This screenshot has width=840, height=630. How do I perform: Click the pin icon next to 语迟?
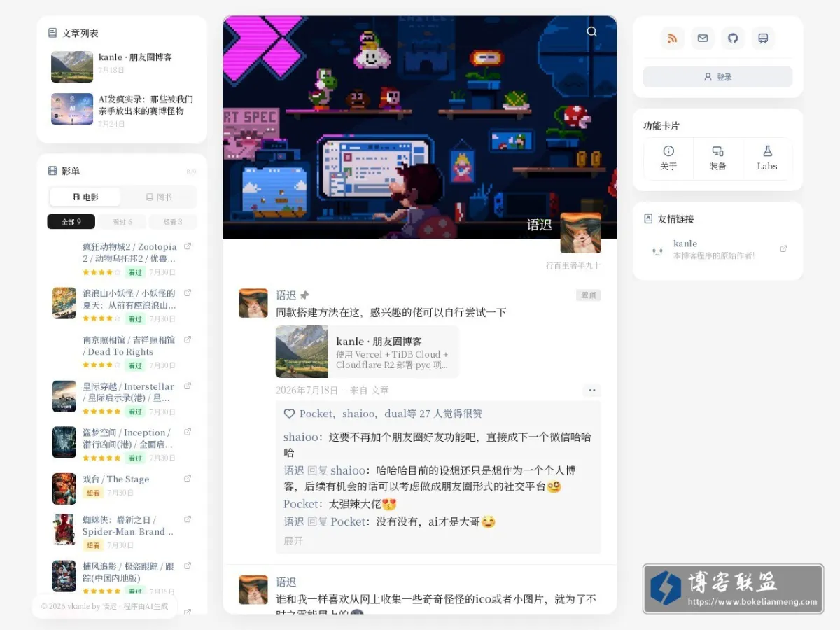pyautogui.click(x=304, y=295)
